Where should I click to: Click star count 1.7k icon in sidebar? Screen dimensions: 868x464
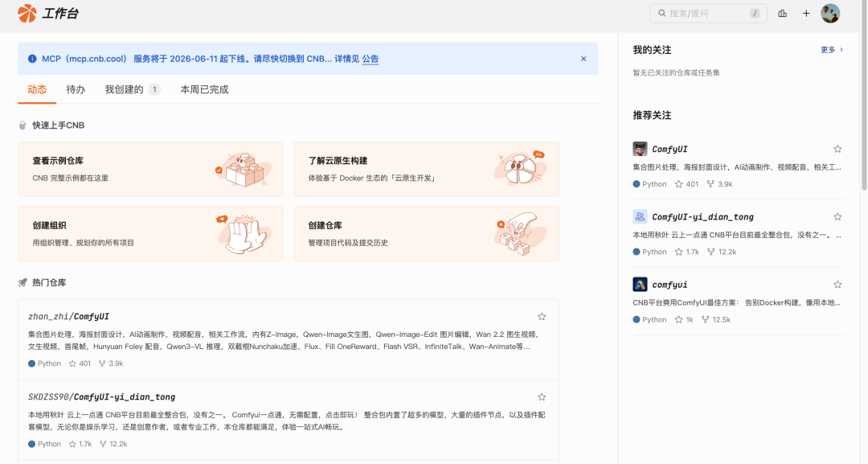[x=678, y=252]
